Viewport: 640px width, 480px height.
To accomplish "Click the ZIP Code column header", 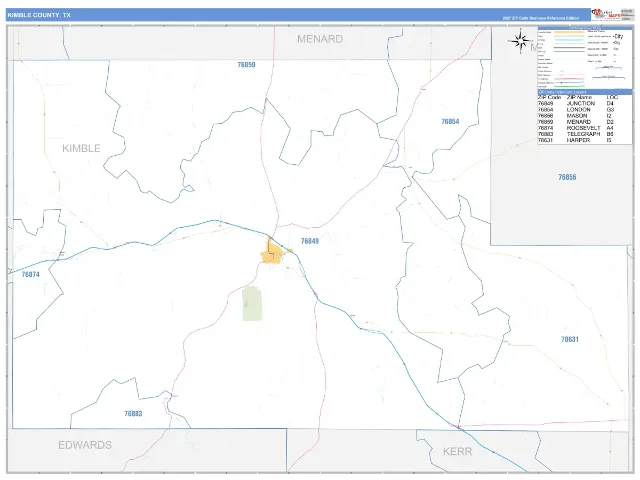I will click(549, 98).
